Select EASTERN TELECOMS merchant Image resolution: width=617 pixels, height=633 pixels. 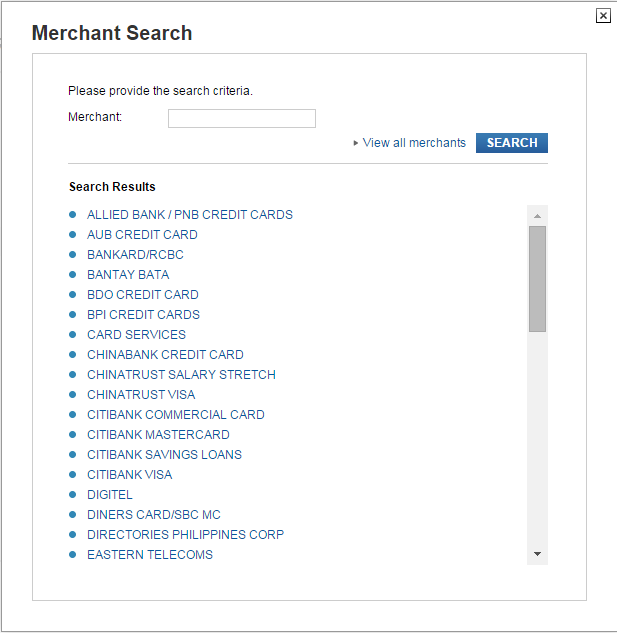click(150, 554)
